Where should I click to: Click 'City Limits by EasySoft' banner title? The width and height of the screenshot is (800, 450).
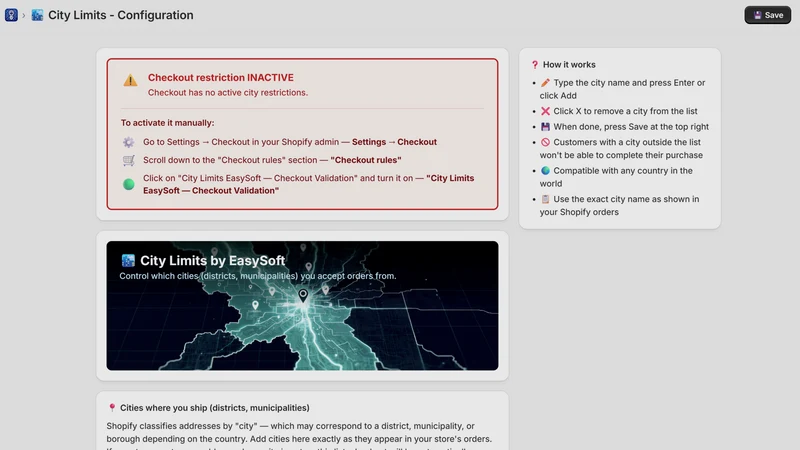[212, 261]
